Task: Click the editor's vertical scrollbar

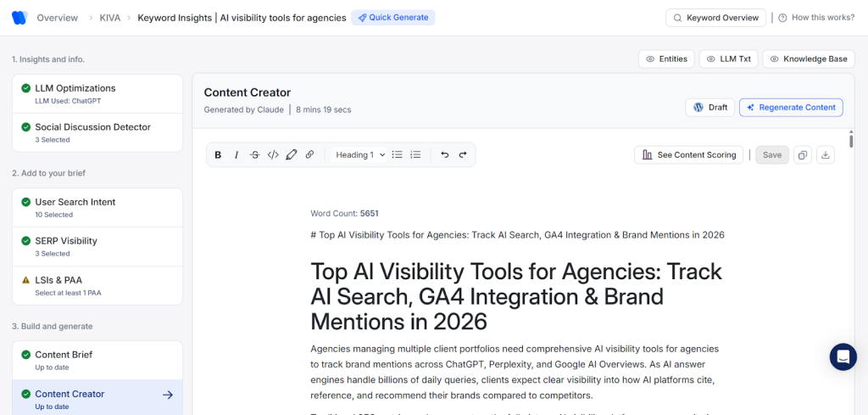Action: 851,141
